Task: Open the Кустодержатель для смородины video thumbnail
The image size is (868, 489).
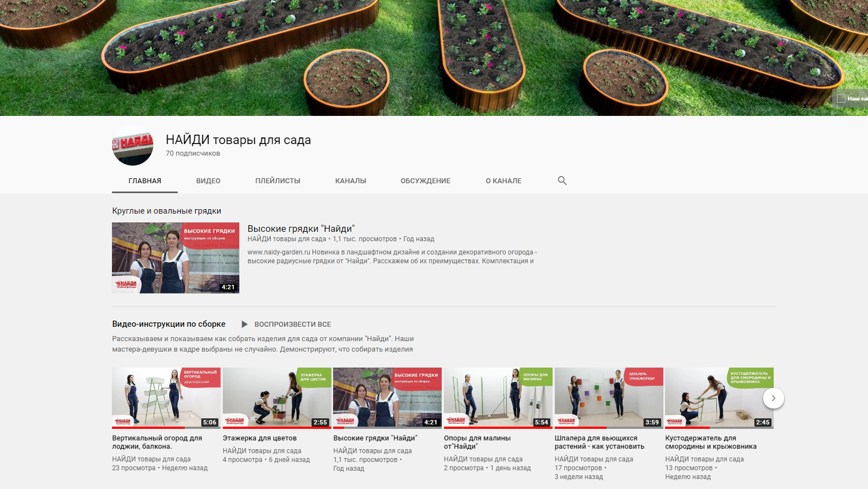Action: click(x=719, y=398)
